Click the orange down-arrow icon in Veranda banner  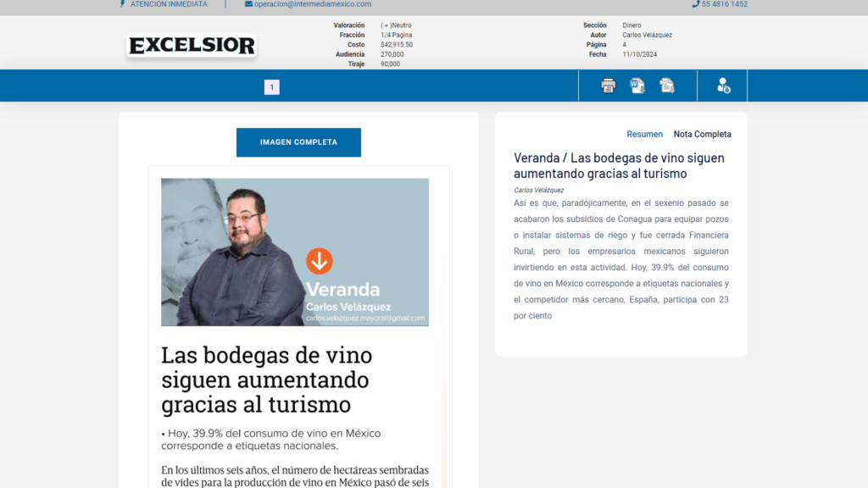click(320, 261)
